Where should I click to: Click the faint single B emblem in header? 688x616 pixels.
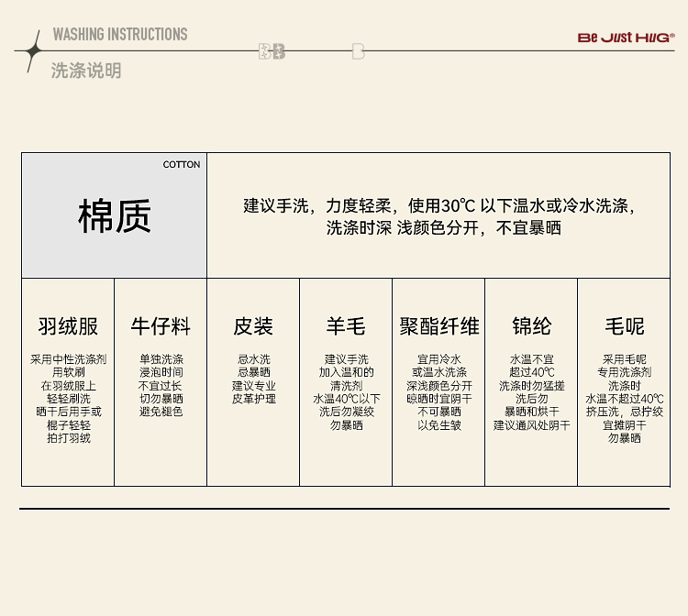click(x=358, y=51)
